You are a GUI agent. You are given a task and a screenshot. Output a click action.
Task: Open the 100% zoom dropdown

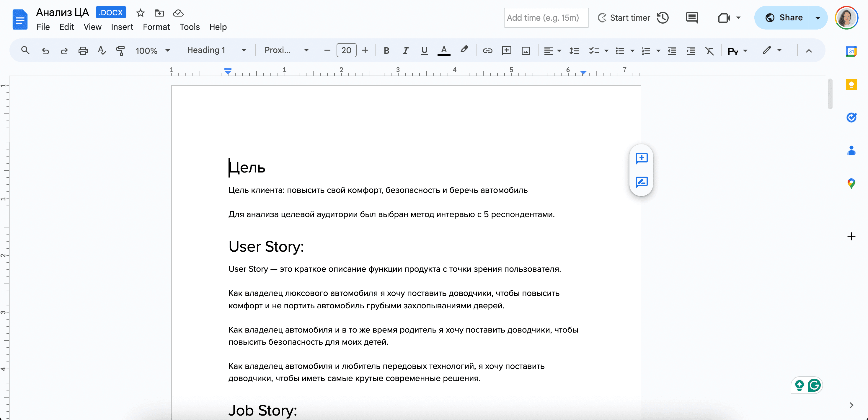pos(152,51)
